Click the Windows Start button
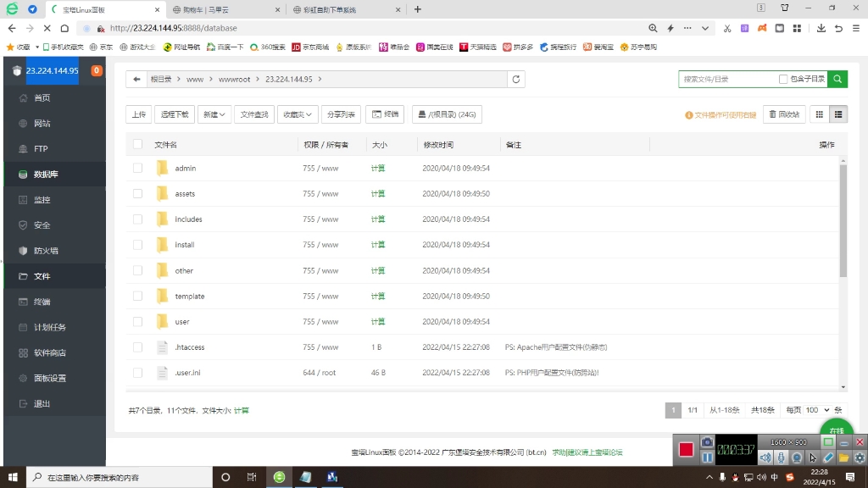Image resolution: width=868 pixels, height=488 pixels. [x=13, y=477]
